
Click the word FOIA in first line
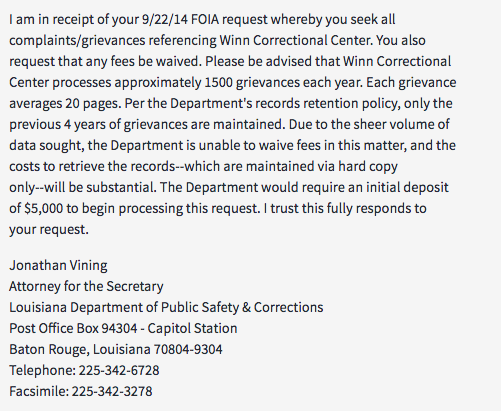[205, 20]
